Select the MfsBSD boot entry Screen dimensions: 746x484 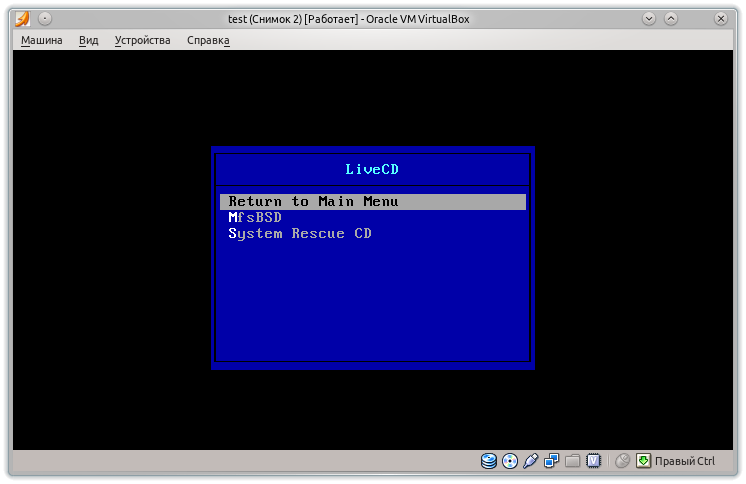(255, 217)
